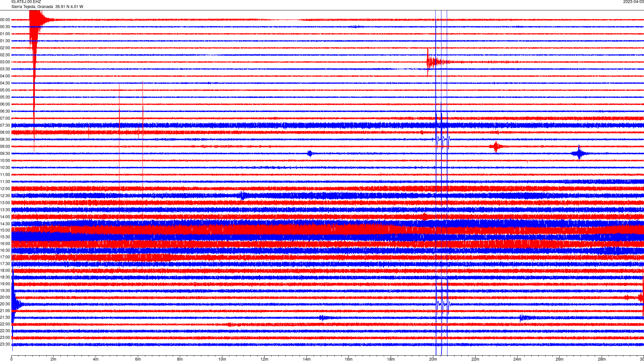
Task: Select the 08:30 time row label
Action: [x=5, y=139]
